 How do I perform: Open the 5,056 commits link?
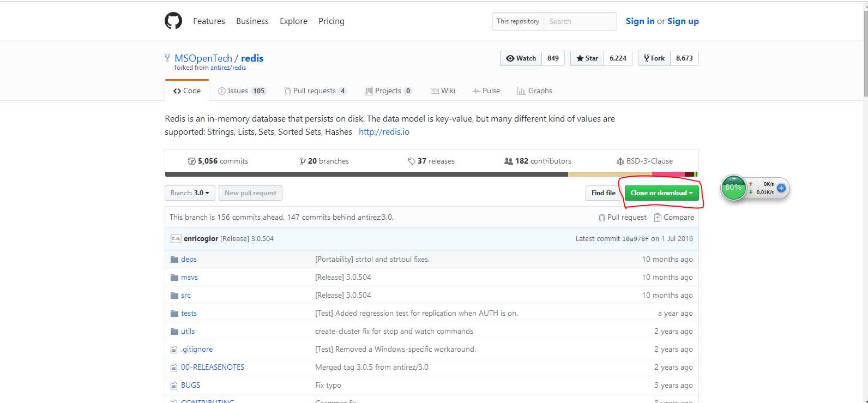pos(218,161)
